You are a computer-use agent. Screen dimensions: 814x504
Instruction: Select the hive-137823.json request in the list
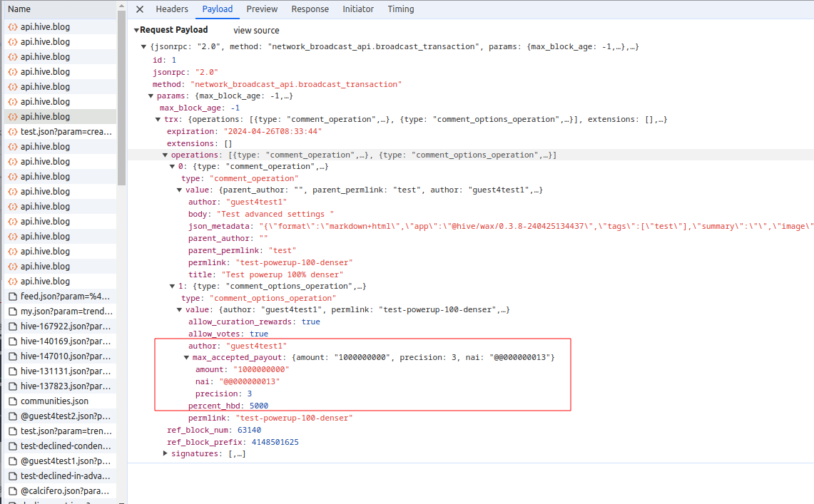click(65, 386)
